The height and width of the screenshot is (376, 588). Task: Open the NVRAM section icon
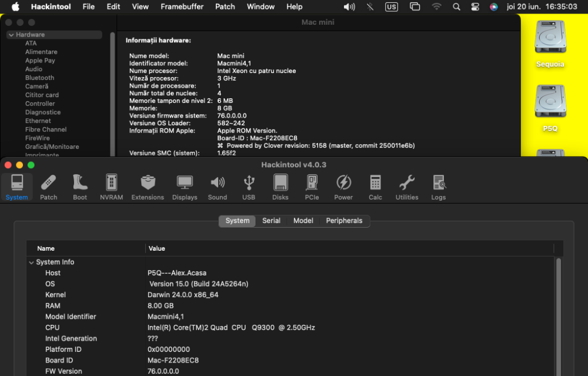pyautogui.click(x=111, y=187)
